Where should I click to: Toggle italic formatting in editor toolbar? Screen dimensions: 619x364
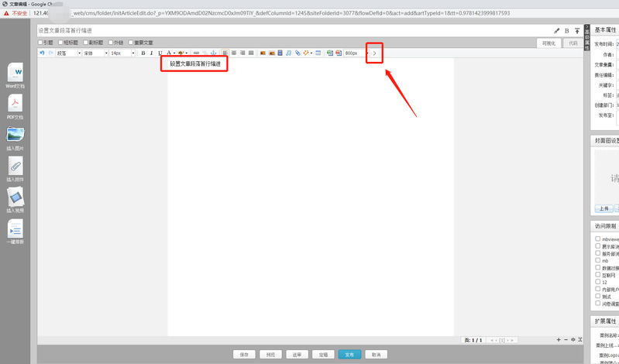[x=151, y=53]
